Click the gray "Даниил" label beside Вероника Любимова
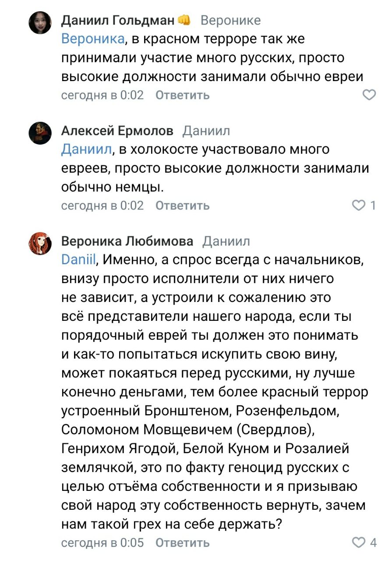Image resolution: width=392 pixels, height=561 pixels. coord(226,241)
